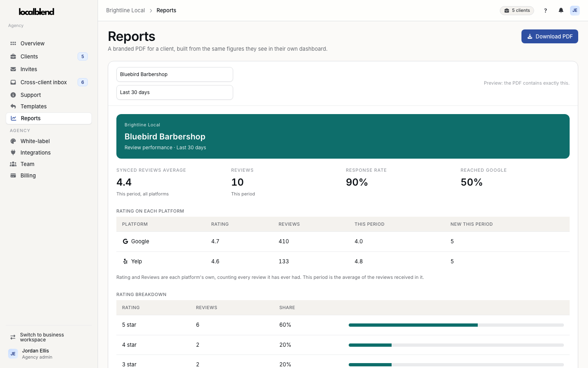Go to Overview in sidebar
Screen dimensions: 588x368
pyautogui.click(x=49, y=43)
